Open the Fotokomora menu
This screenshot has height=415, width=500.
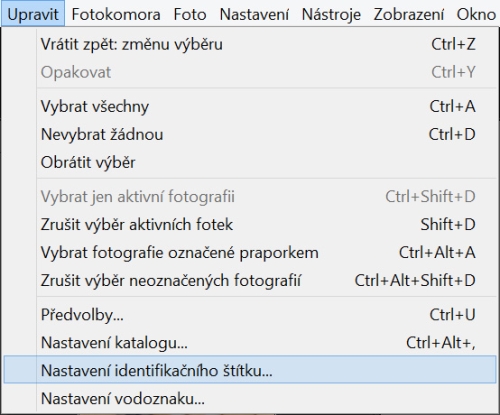coord(116,14)
